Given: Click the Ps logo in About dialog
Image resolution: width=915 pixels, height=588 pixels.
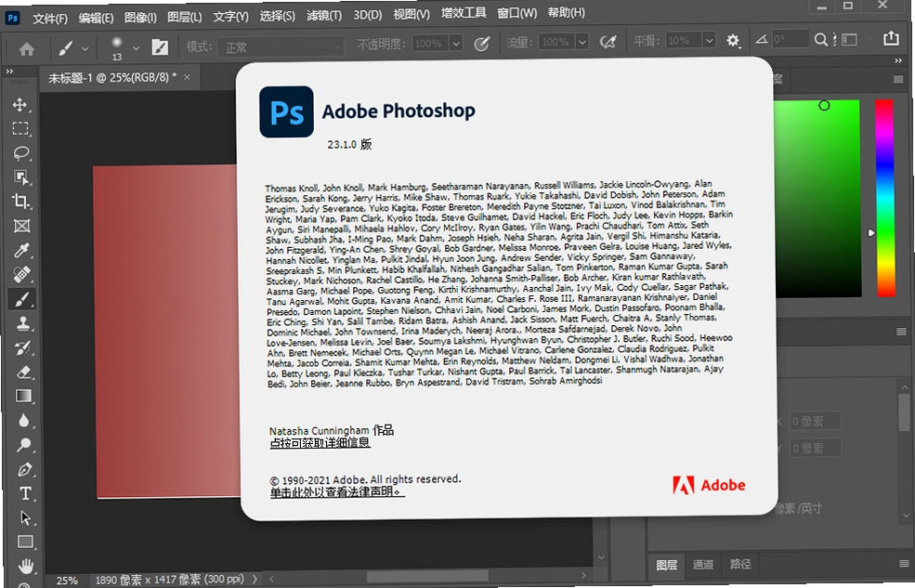Looking at the screenshot, I should tap(286, 112).
